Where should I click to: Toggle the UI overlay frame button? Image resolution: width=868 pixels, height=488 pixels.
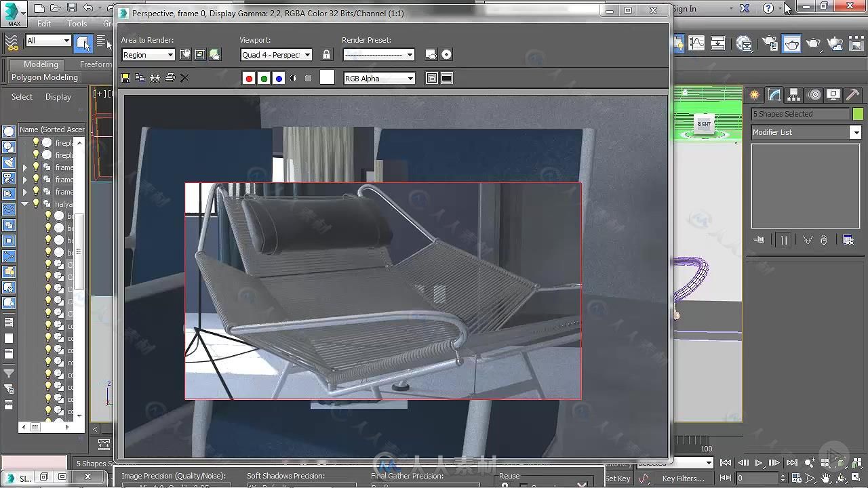click(432, 79)
